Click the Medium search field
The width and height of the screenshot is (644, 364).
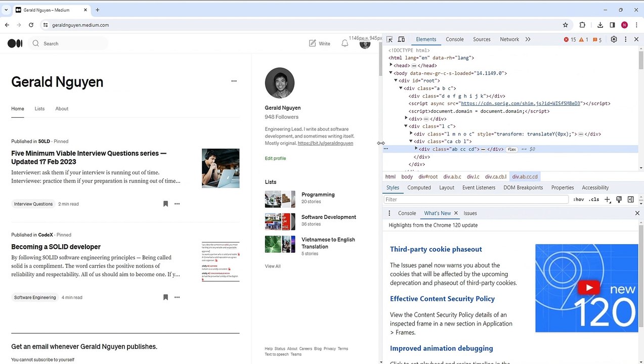(69, 43)
